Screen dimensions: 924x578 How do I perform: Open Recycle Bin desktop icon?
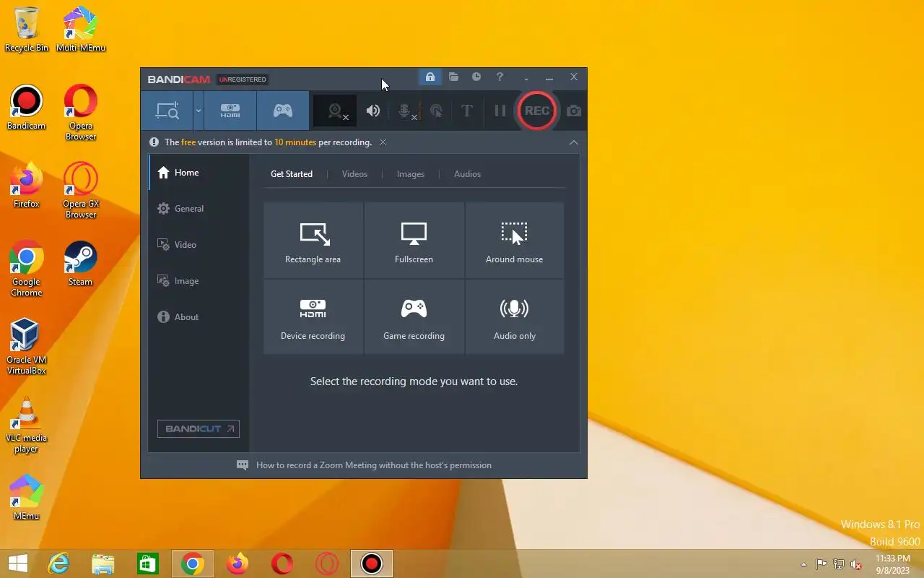27,30
